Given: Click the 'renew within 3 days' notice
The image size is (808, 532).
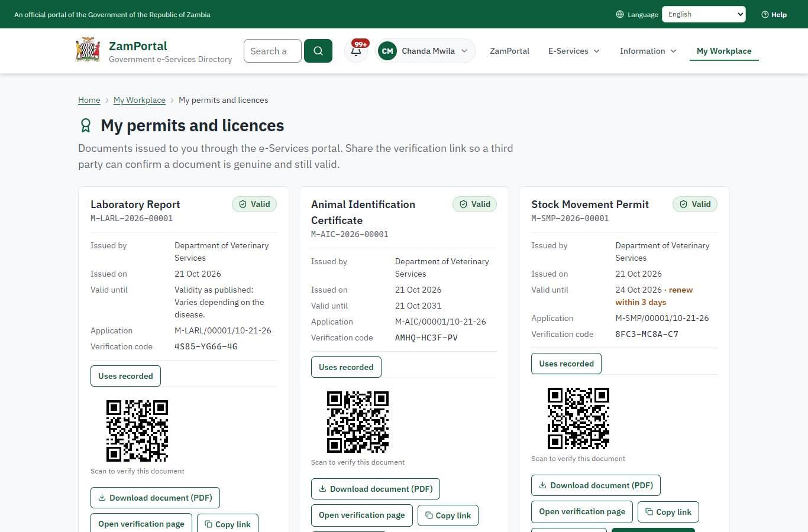Looking at the screenshot, I should (654, 296).
